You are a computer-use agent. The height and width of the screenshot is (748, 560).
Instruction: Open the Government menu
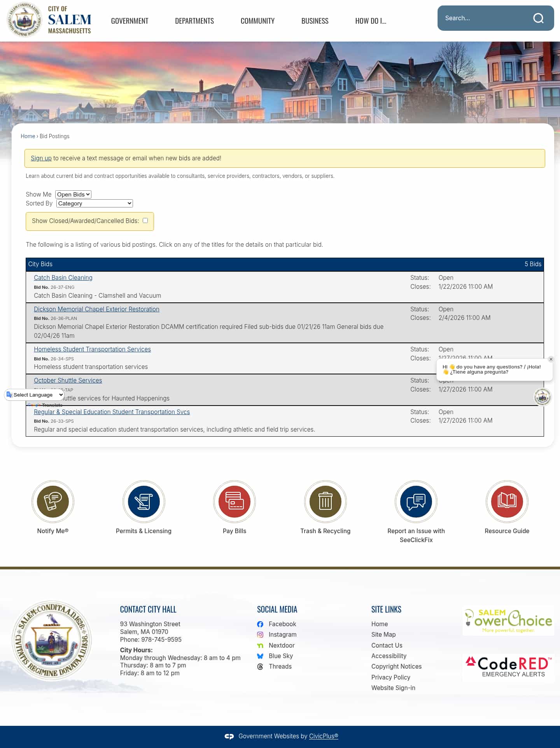(x=129, y=21)
